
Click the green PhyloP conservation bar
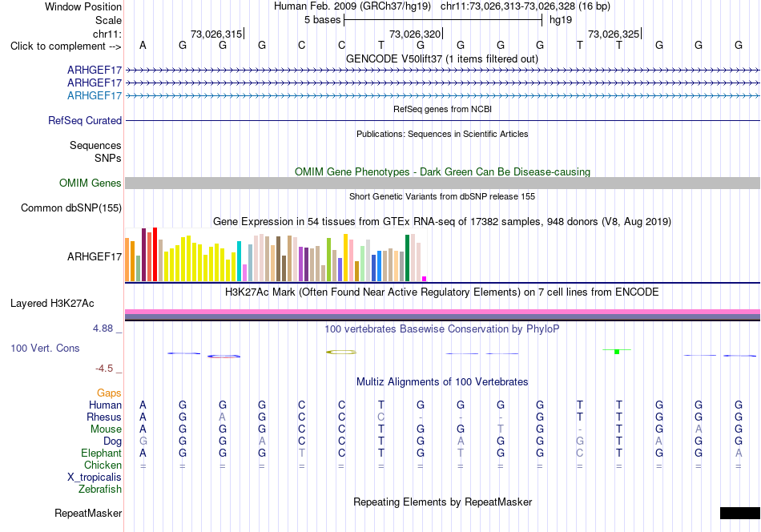click(x=617, y=351)
